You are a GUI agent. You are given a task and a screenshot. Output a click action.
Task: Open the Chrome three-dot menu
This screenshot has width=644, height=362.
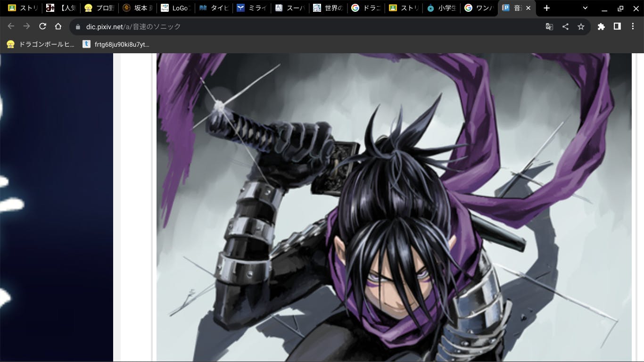633,26
